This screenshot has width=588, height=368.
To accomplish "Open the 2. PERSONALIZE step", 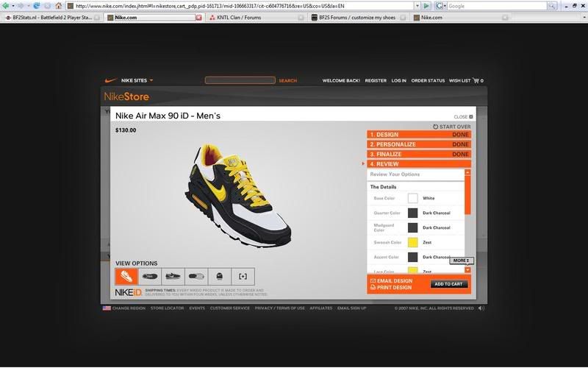I will tap(419, 144).
